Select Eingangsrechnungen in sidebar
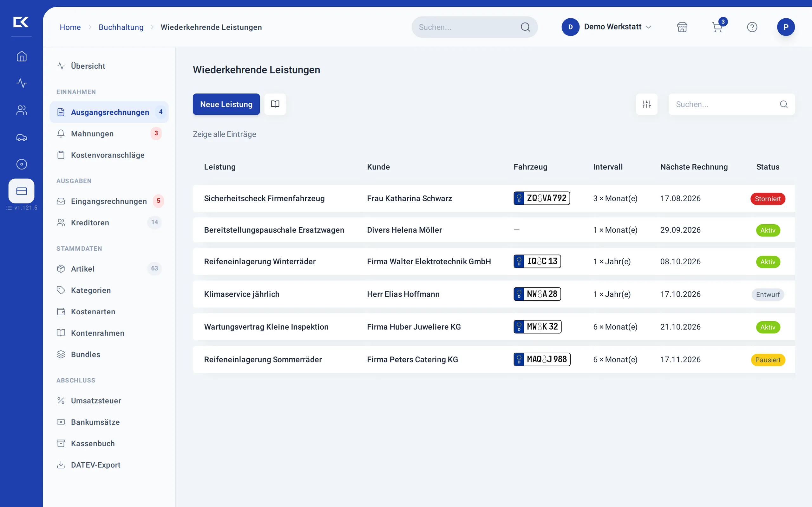This screenshot has height=507, width=812. [109, 201]
